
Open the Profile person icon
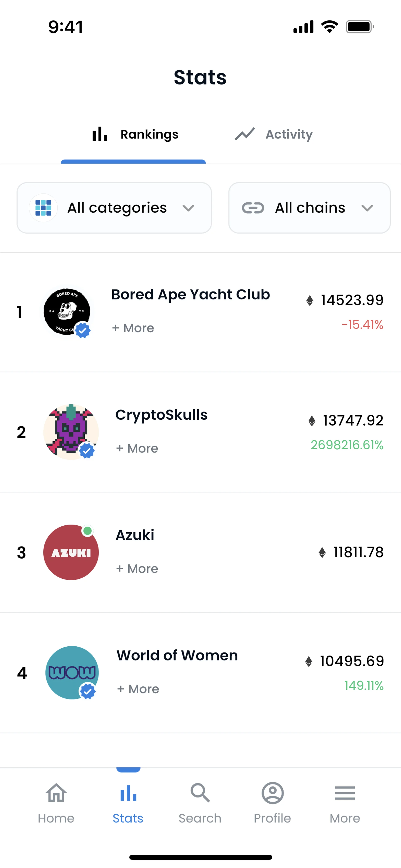tap(272, 793)
